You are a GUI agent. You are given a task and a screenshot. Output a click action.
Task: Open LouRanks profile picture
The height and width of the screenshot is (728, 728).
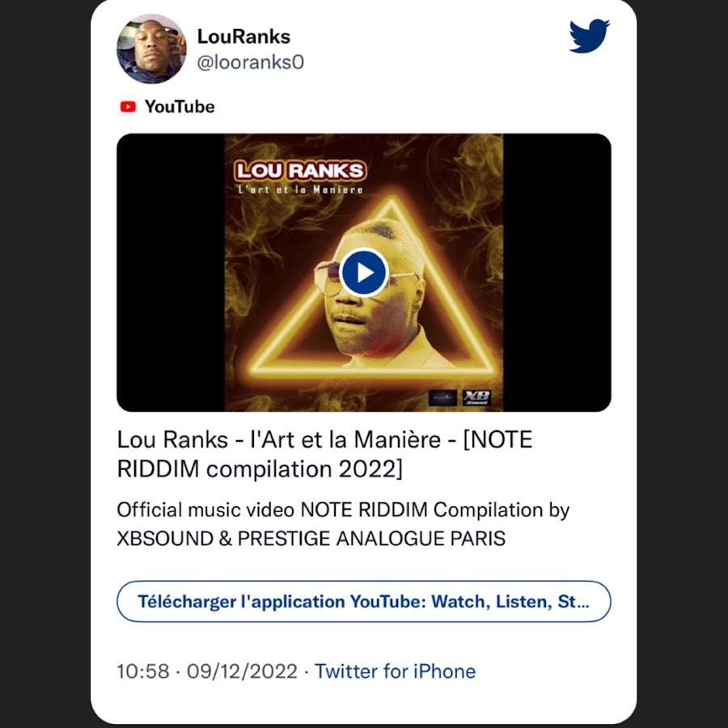coord(151,49)
